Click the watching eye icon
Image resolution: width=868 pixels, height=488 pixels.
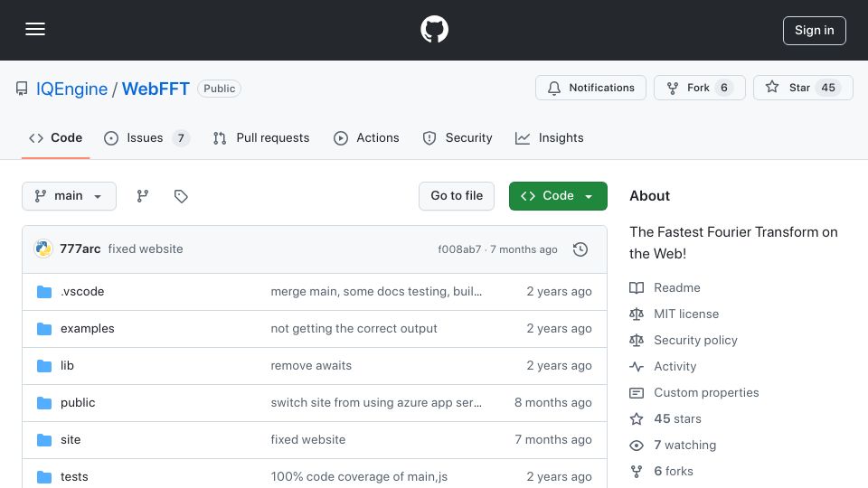pos(637,446)
